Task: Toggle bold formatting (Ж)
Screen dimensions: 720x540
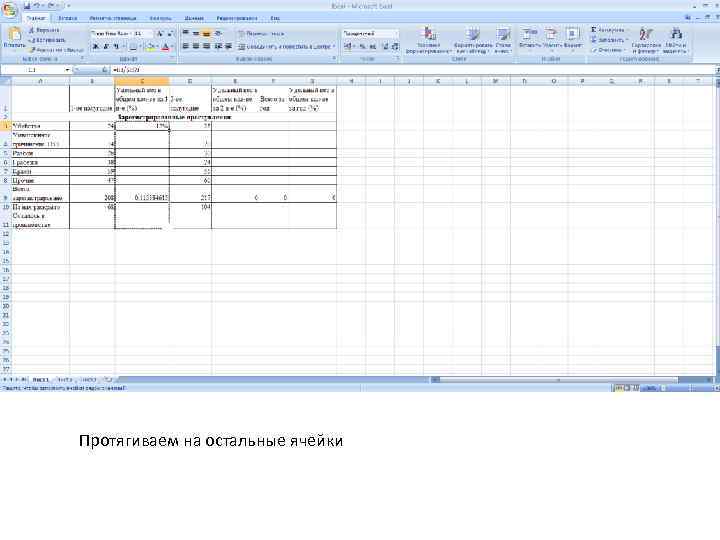Action: [x=96, y=47]
